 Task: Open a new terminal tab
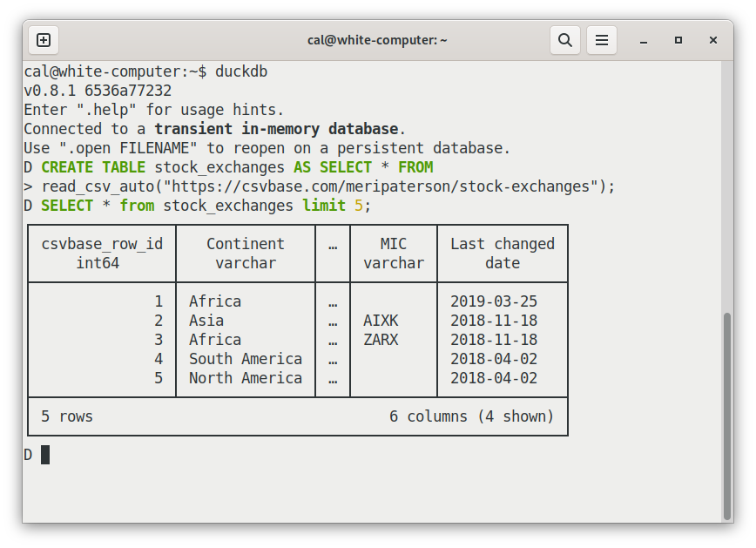pyautogui.click(x=44, y=40)
